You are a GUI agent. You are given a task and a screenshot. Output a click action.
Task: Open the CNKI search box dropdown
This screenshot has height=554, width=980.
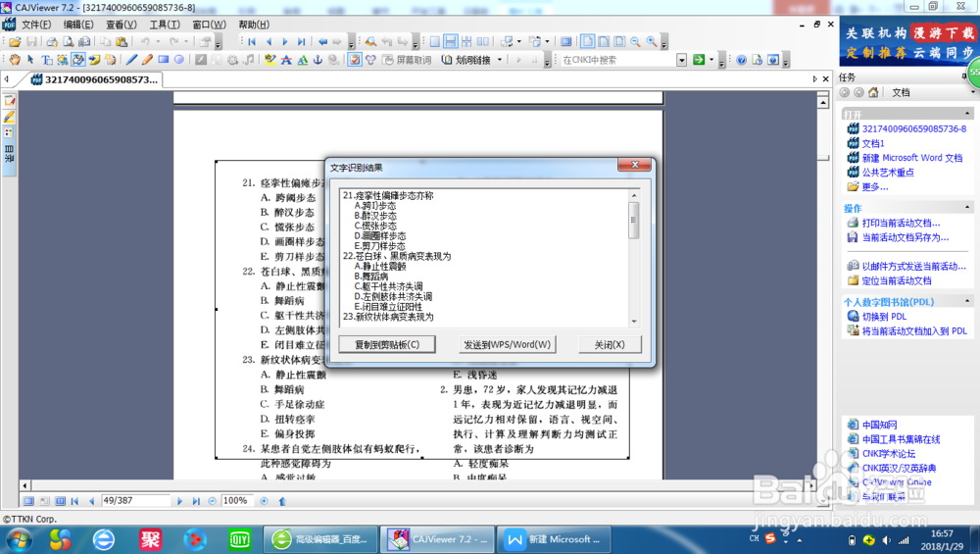click(x=681, y=60)
